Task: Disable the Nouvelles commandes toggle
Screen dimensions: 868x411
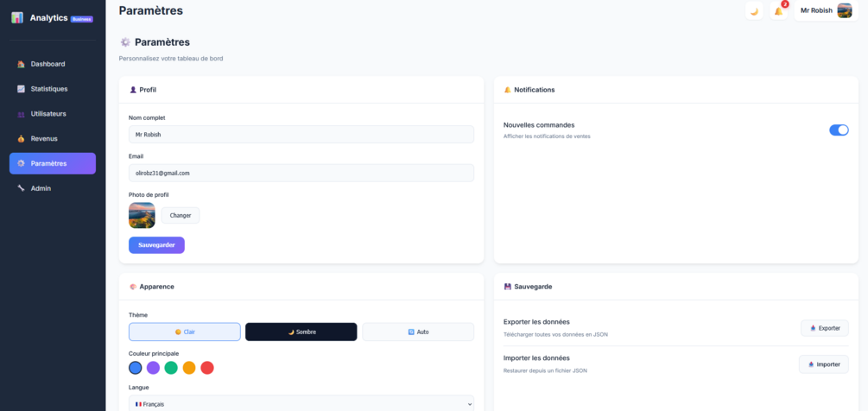Action: click(839, 130)
